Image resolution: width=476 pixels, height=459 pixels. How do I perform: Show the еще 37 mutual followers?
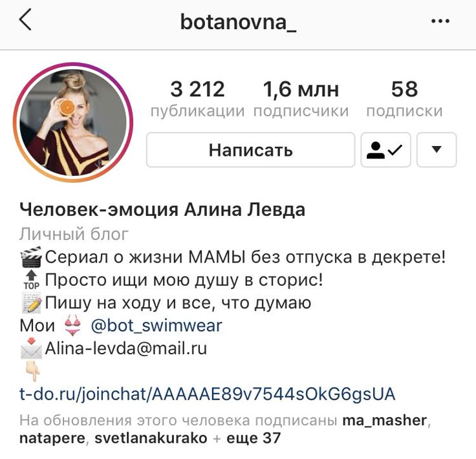coord(254,438)
